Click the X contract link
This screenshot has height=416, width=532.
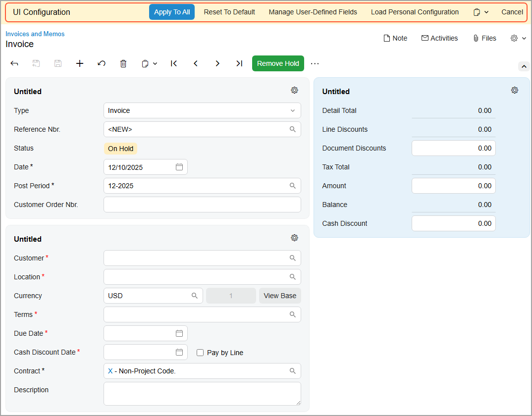pyautogui.click(x=110, y=371)
